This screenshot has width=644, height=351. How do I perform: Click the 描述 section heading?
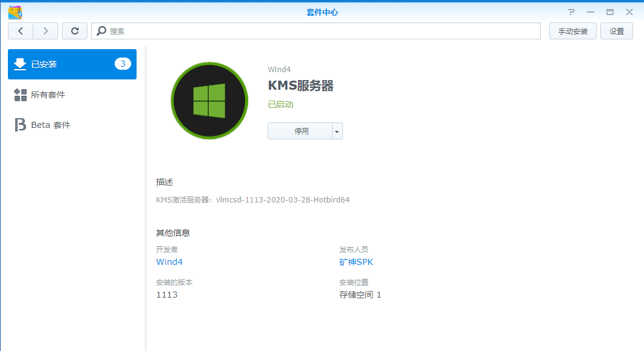tap(164, 182)
